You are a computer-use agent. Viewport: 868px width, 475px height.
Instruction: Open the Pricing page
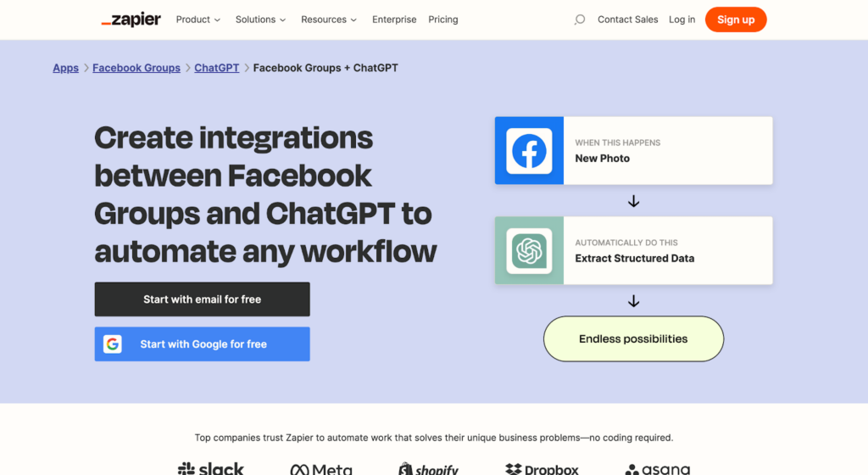442,20
